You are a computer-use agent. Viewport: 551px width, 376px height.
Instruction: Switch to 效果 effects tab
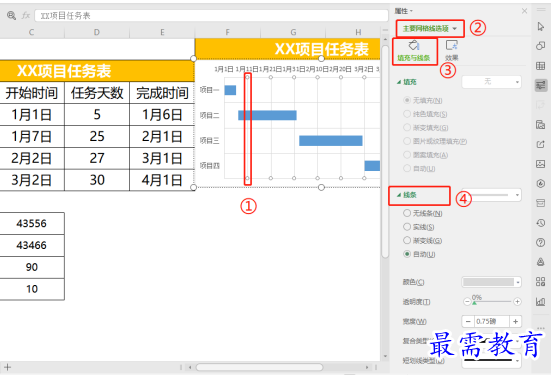452,52
